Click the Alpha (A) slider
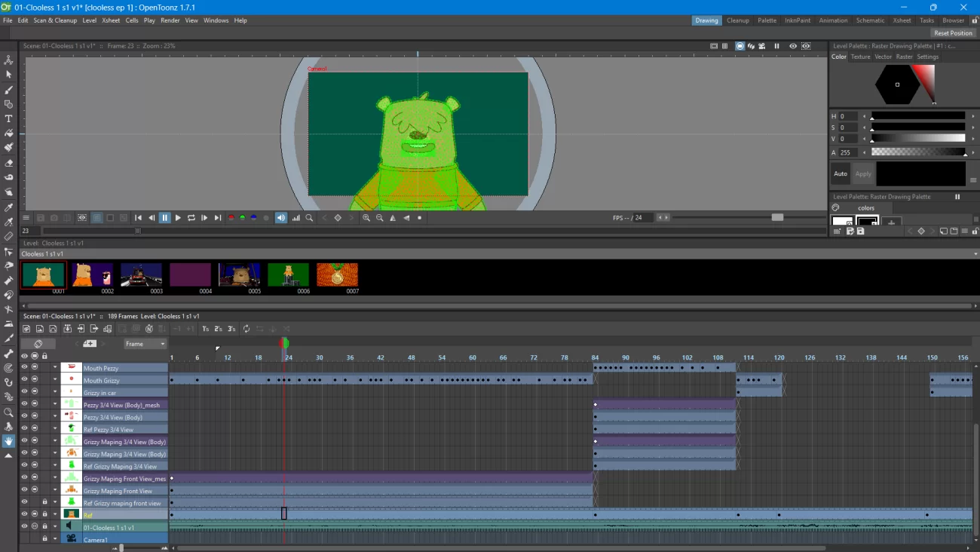The image size is (980, 552). [918, 152]
